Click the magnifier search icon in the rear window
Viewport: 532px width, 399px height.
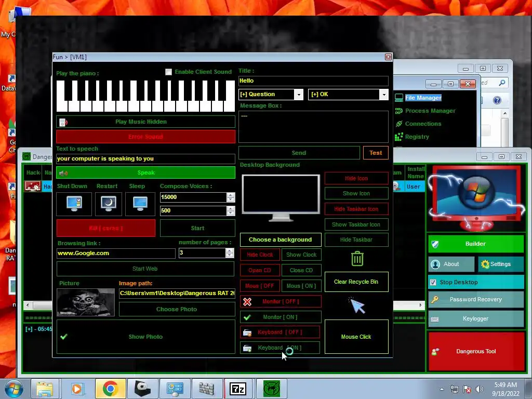coord(502,83)
